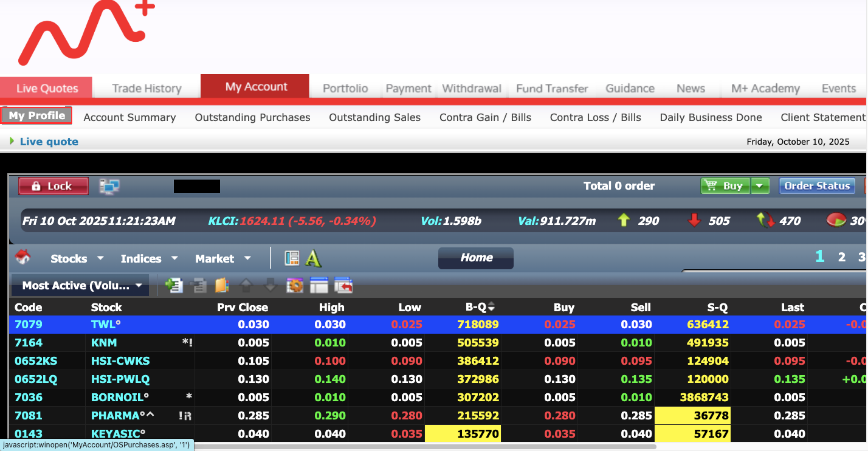Select the TWL stock row

pyautogui.click(x=105, y=324)
